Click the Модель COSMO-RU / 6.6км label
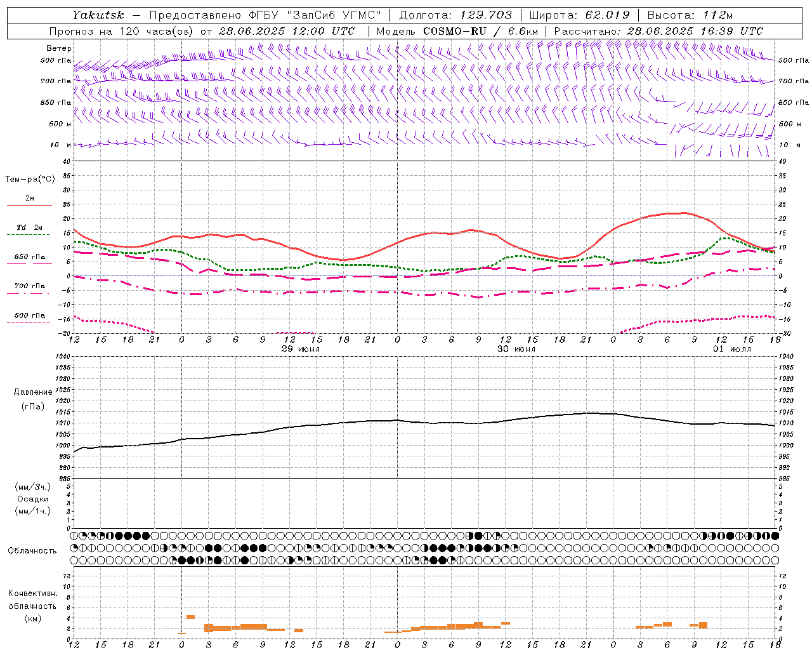 [458, 31]
